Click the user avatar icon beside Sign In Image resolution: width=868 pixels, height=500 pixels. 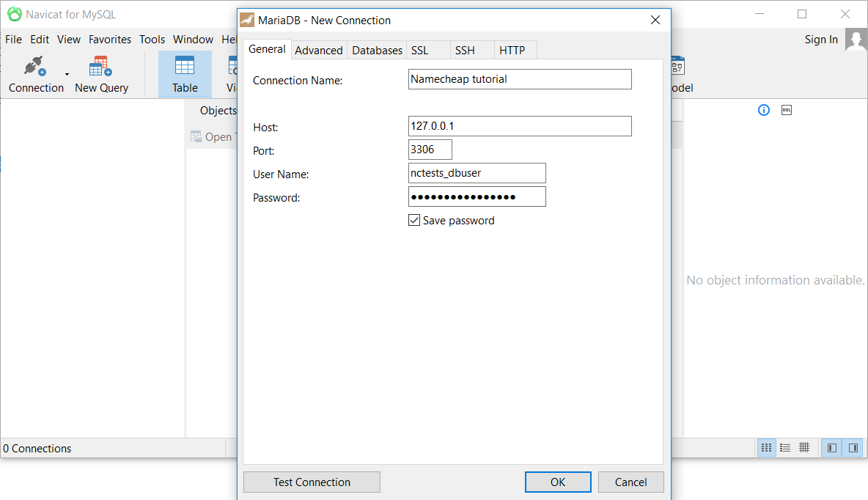point(856,40)
